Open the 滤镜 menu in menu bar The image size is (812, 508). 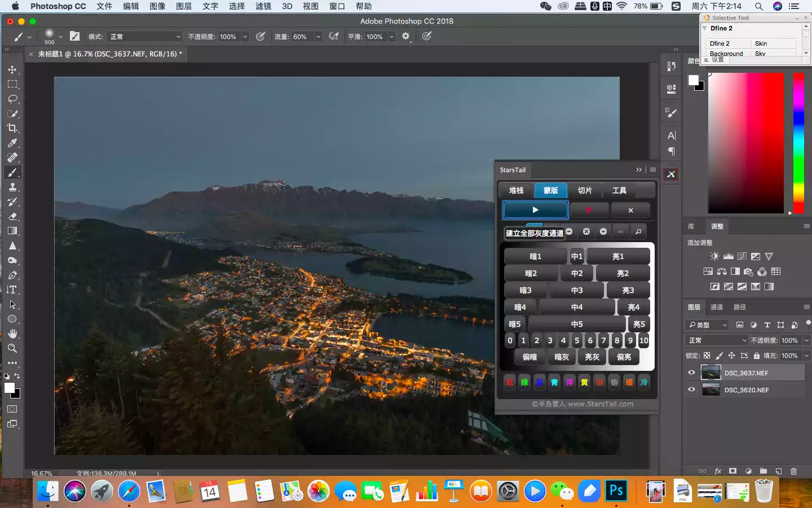coord(263,6)
